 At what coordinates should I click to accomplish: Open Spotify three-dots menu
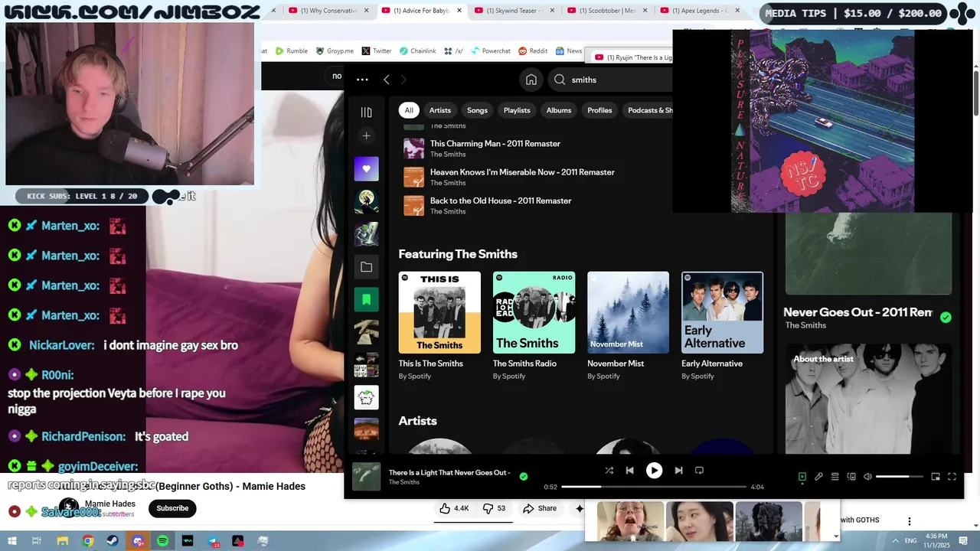[x=362, y=80]
